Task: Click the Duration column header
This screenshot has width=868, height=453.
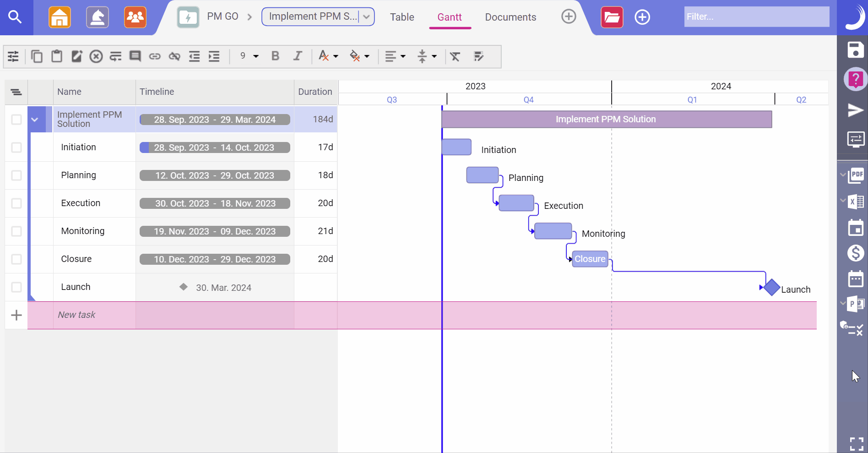Action: pyautogui.click(x=315, y=92)
